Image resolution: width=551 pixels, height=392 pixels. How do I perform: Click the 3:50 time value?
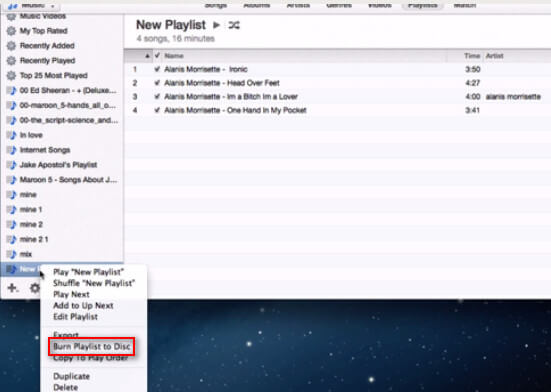[x=473, y=69]
